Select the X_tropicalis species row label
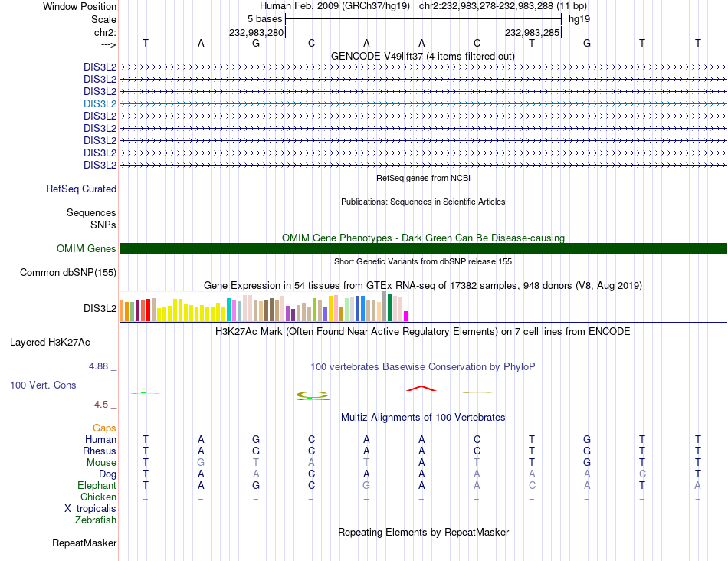Image resolution: width=728 pixels, height=561 pixels. (90, 509)
